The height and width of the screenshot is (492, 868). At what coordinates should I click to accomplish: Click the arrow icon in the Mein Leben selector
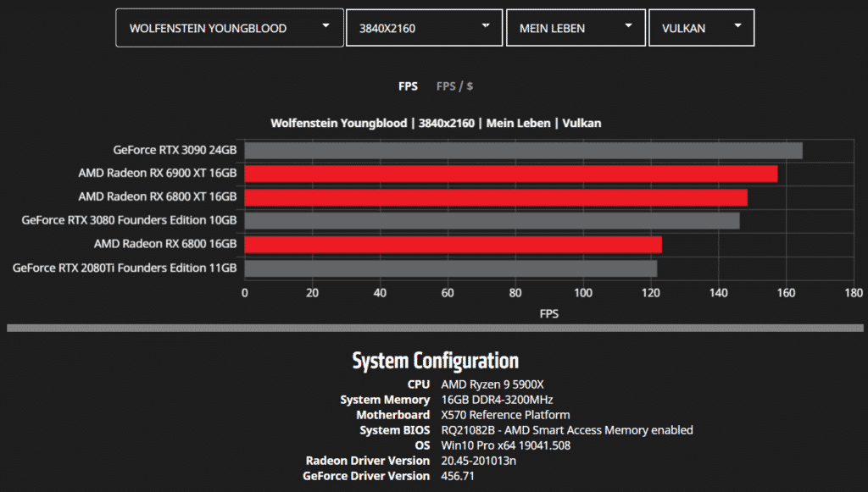tap(628, 26)
